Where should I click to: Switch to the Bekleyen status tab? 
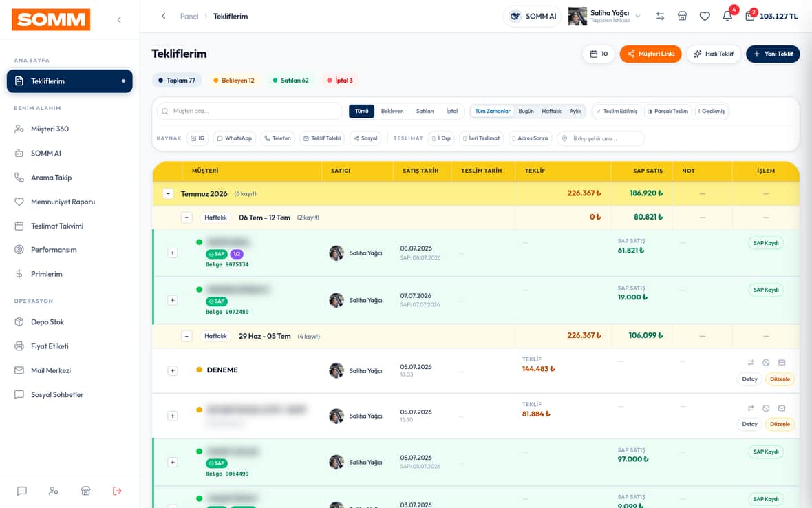click(392, 111)
